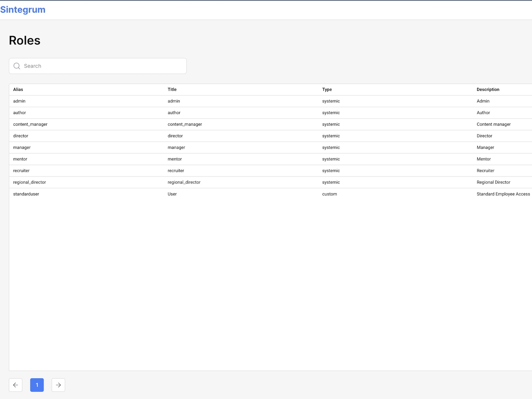532x399 pixels.
Task: Select the Sintegrum logo
Action: [x=23, y=10]
